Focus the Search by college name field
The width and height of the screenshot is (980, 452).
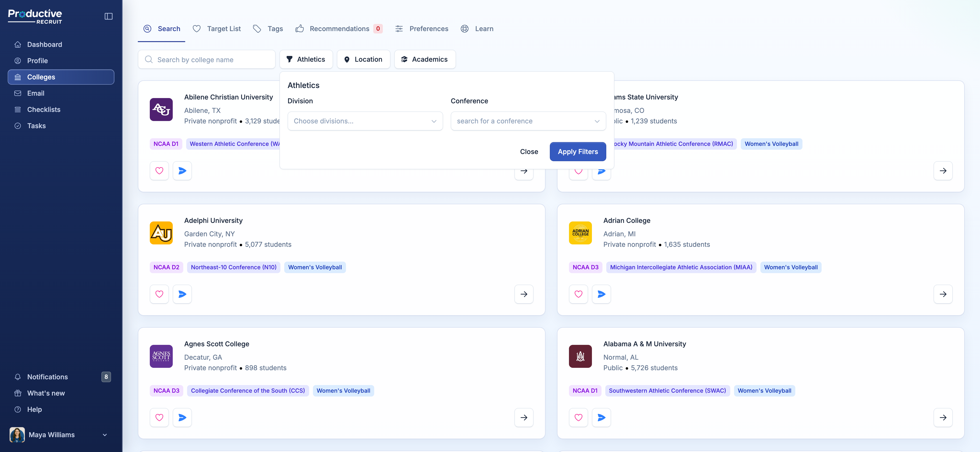point(206,59)
